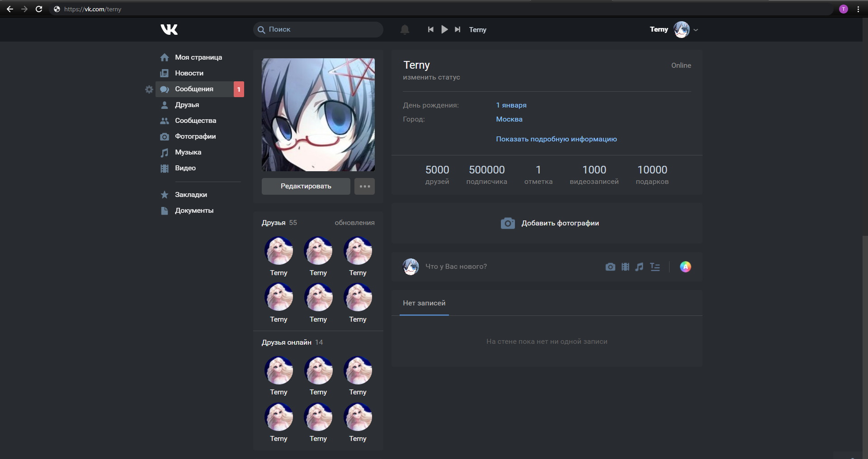Click the menu settings gear icon
Image resolution: width=868 pixels, height=459 pixels.
tap(149, 89)
